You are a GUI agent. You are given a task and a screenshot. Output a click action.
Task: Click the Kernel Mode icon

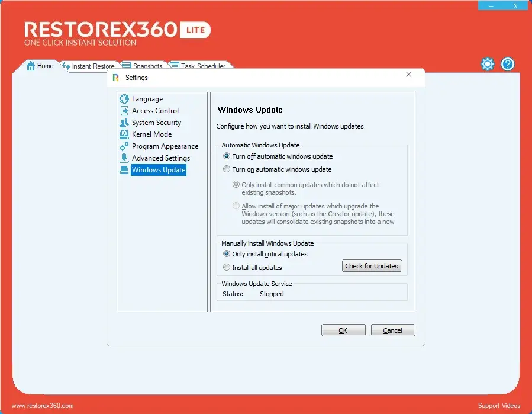tap(124, 134)
